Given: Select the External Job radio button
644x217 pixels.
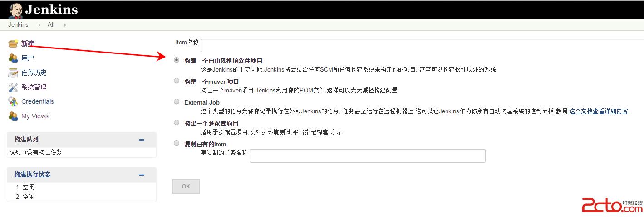Looking at the screenshot, I should point(177,101).
